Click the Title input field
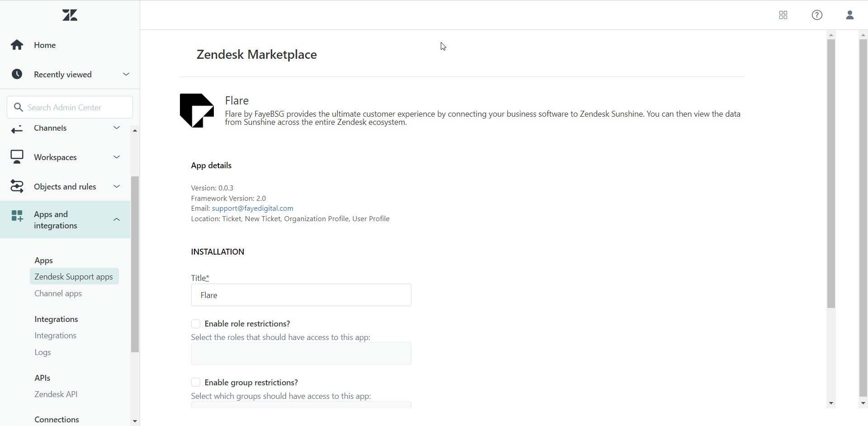 click(x=301, y=295)
